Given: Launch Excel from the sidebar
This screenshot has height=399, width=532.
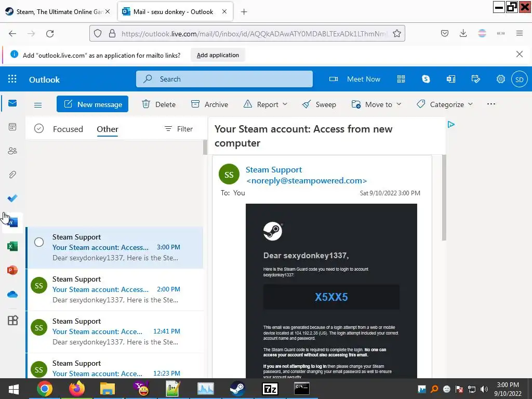Looking at the screenshot, I should [x=12, y=246].
